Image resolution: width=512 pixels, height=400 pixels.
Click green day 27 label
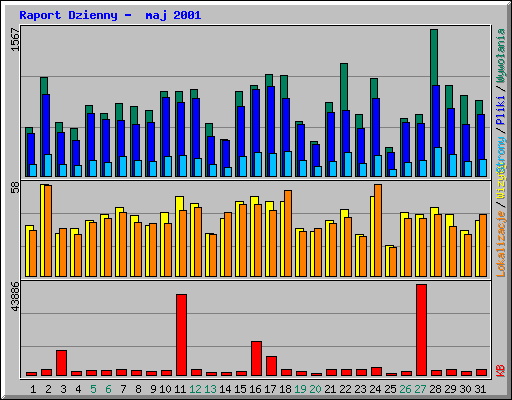coord(420,389)
